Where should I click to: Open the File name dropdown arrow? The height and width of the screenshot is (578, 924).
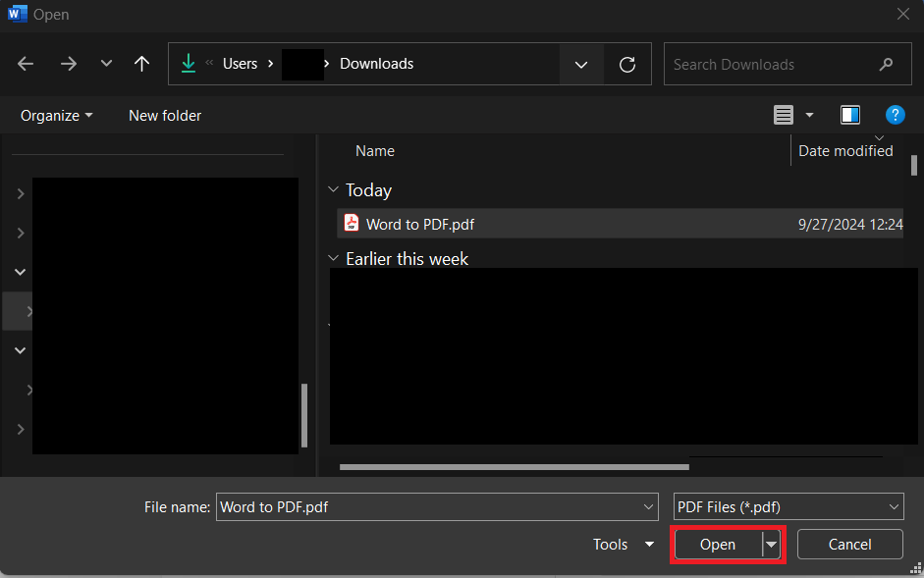point(648,506)
